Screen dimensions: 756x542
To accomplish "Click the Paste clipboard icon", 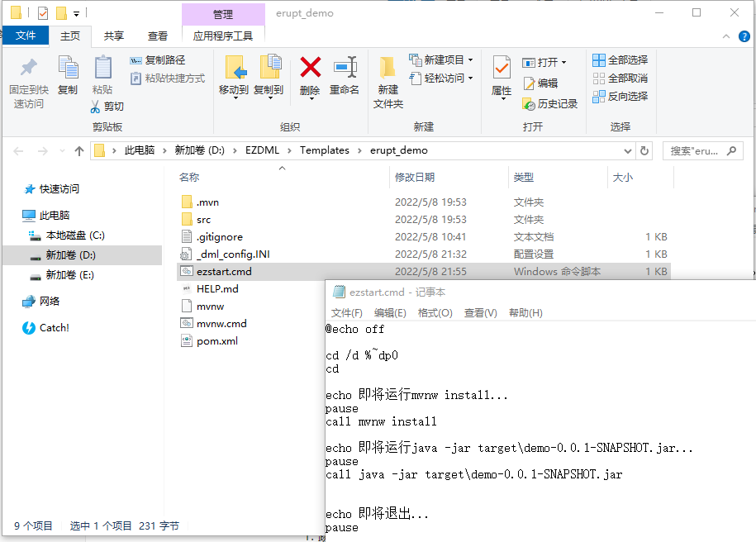I will [x=102, y=68].
